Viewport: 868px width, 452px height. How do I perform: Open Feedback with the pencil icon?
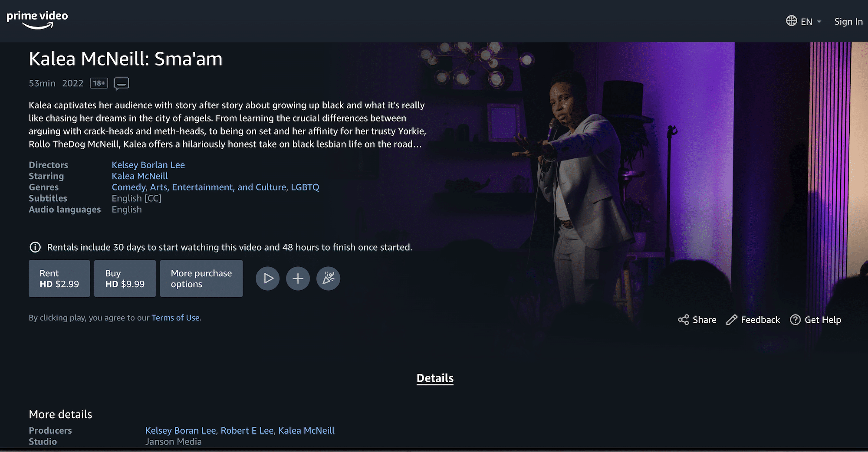732,320
